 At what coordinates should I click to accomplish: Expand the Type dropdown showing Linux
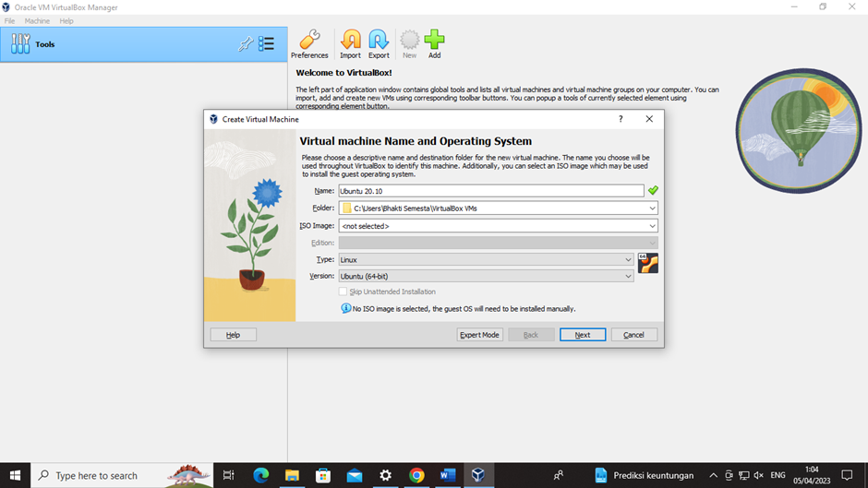tap(628, 259)
